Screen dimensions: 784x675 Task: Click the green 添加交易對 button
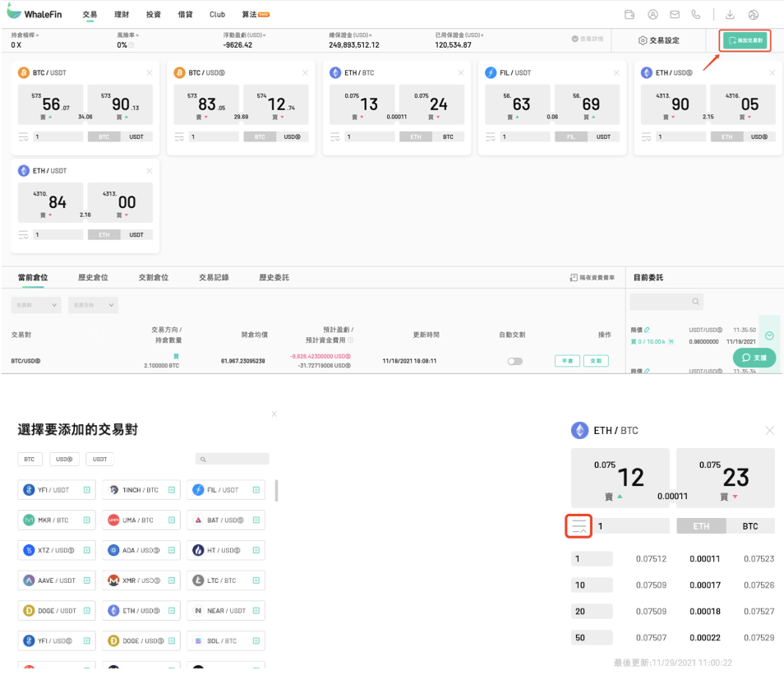(745, 40)
